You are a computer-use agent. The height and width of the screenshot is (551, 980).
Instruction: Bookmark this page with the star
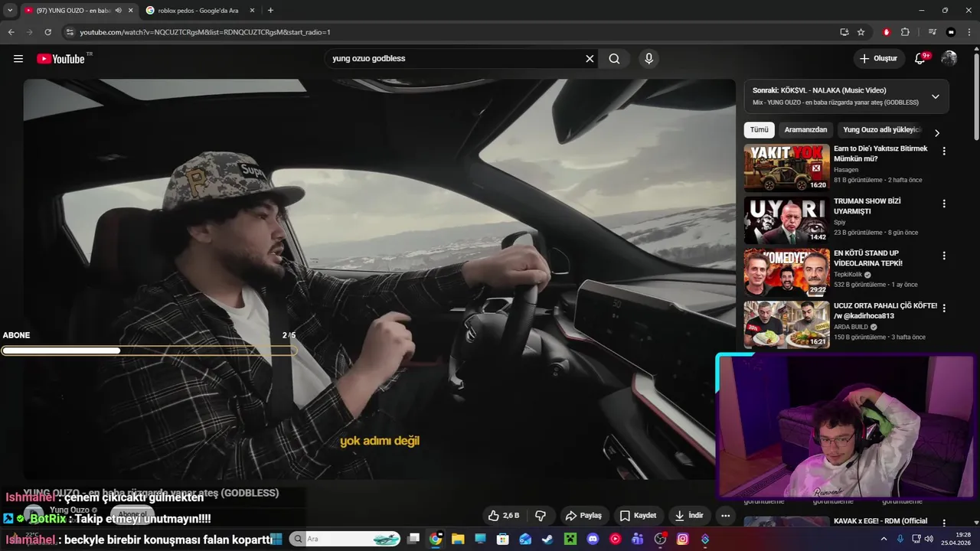click(861, 32)
